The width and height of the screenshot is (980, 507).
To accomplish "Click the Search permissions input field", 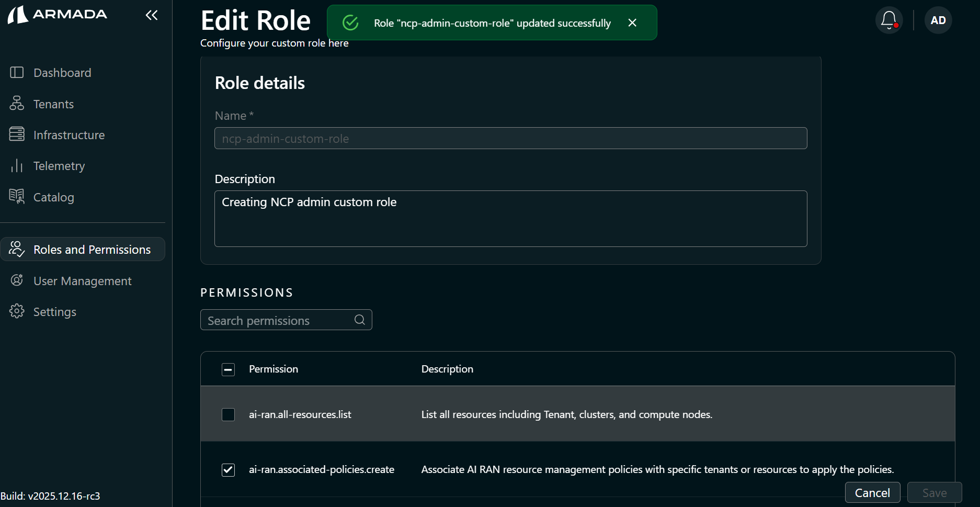I will click(277, 320).
